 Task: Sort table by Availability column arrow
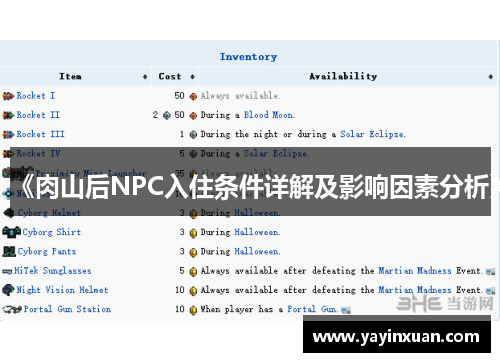tap(490, 77)
